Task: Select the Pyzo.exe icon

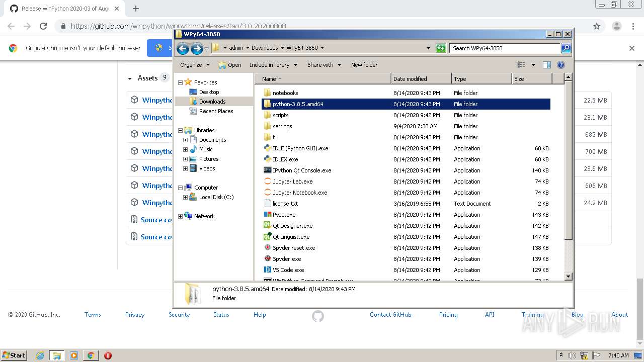Action: coord(268,215)
